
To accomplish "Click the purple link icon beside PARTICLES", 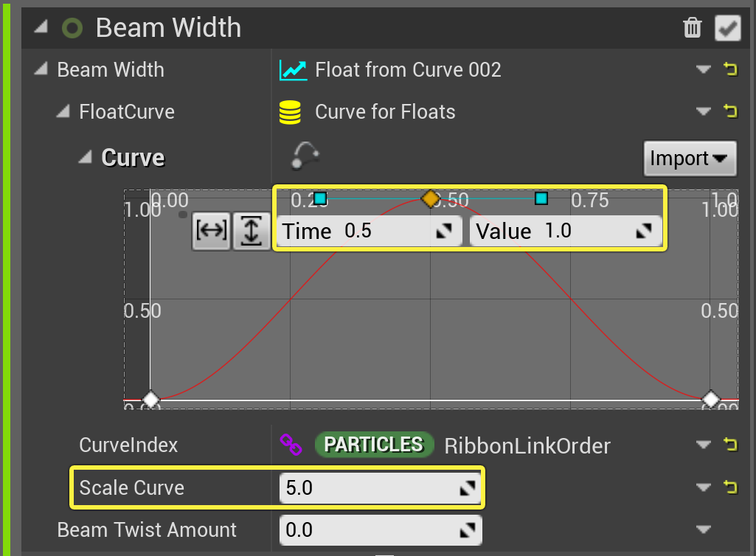I will click(x=291, y=445).
